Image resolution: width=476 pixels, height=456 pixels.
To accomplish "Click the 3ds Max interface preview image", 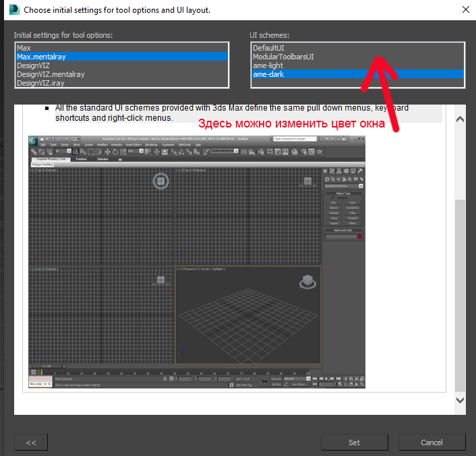I will tap(197, 262).
